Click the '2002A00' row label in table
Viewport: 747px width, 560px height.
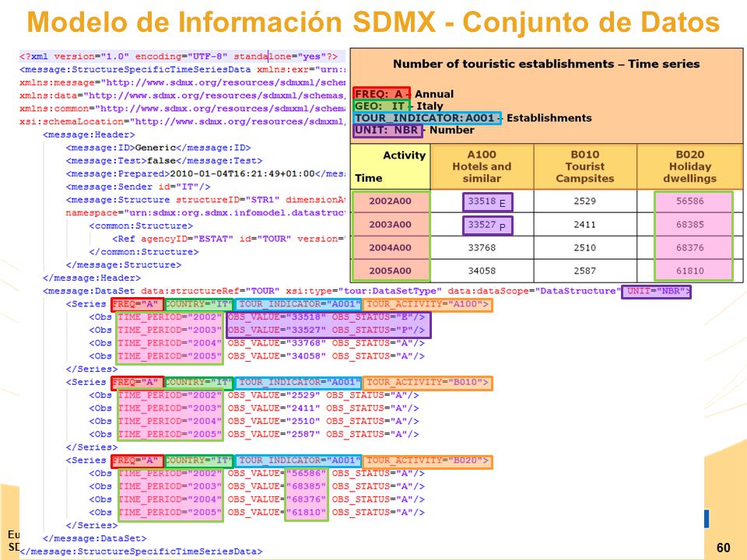pyautogui.click(x=390, y=201)
